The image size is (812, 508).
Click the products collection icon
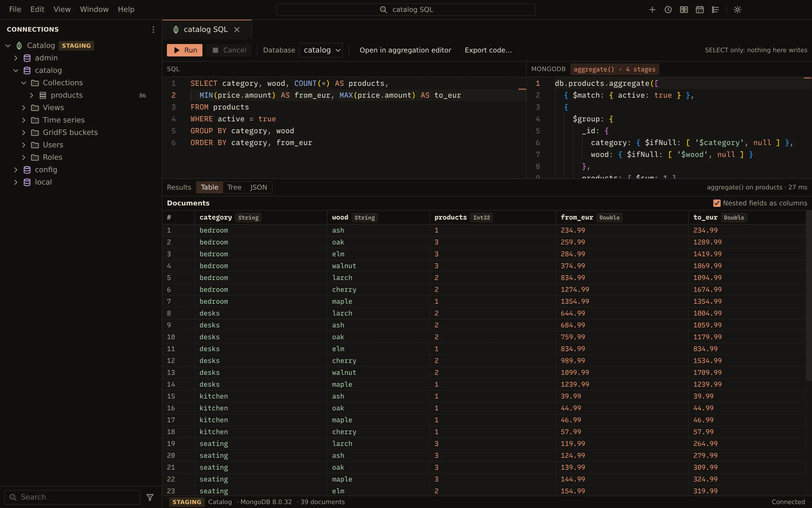pos(43,95)
